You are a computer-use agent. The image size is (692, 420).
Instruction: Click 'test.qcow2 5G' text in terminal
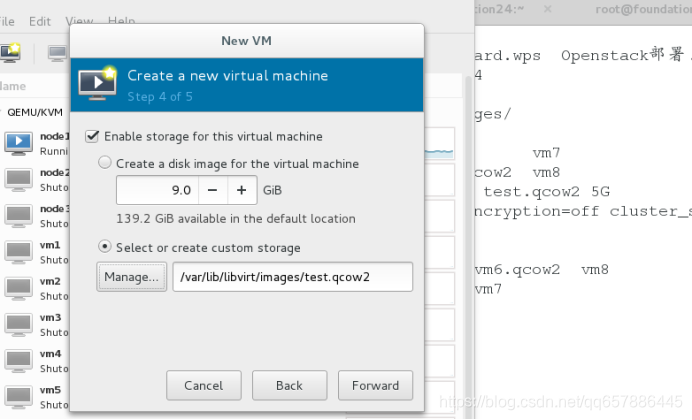point(546,191)
